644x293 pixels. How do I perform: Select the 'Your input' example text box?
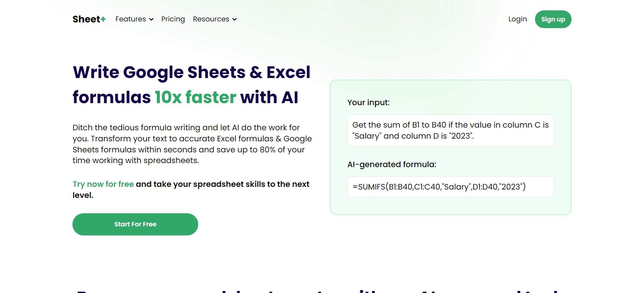pos(450,130)
